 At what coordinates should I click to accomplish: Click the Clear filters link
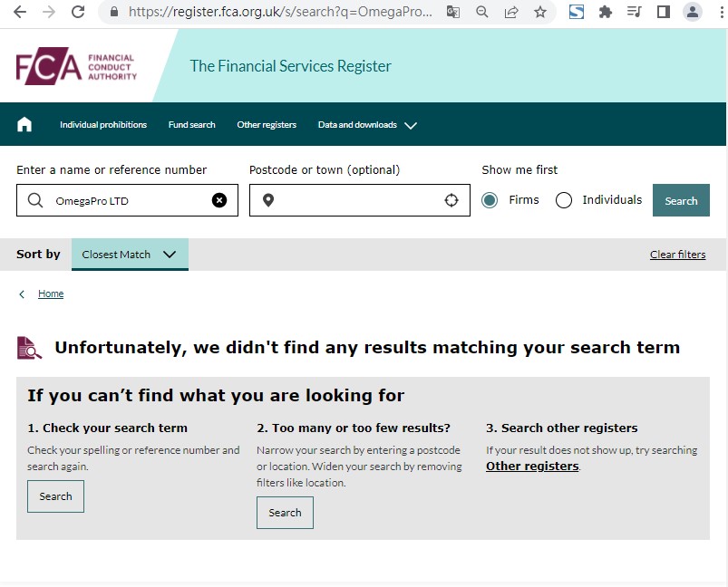[678, 255]
